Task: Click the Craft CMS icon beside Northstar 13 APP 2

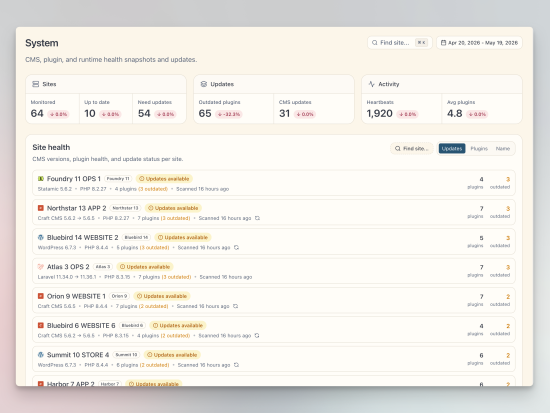Action: pos(41,208)
